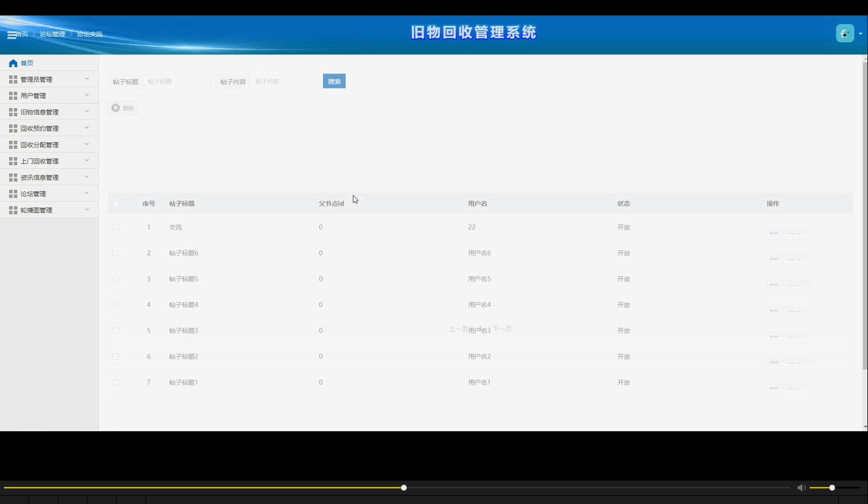Click the grid icon beside 用户管理
868x504 pixels.
(x=13, y=96)
